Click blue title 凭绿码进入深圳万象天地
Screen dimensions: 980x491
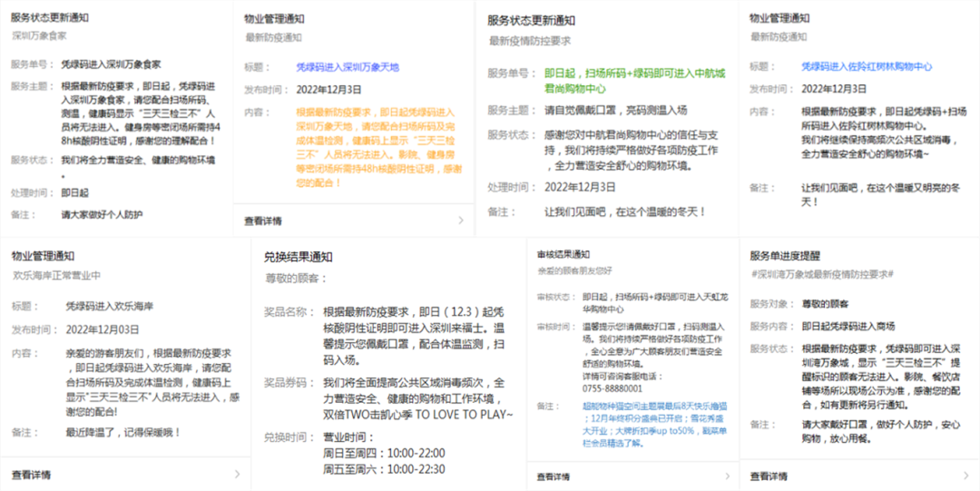point(348,67)
